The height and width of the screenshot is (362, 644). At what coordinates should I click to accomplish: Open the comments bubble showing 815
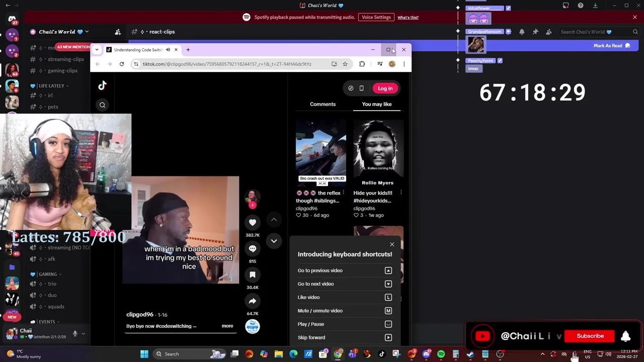(x=253, y=248)
